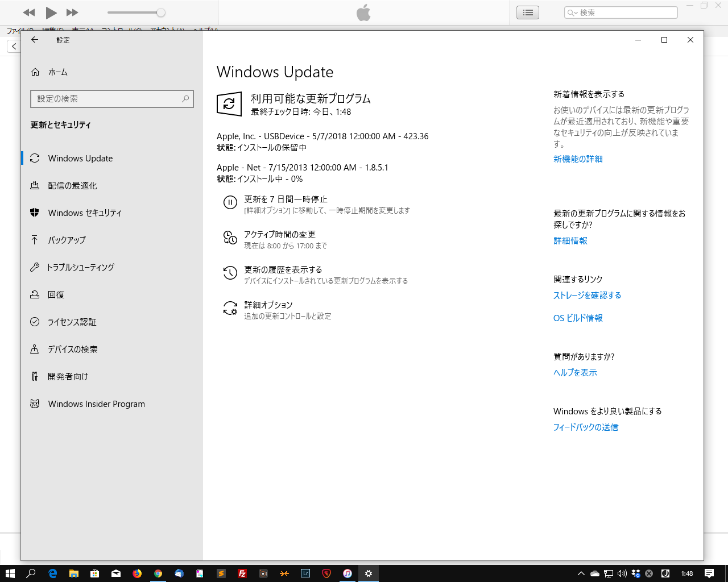
Task: Click the 設定の検索 search field
Action: pyautogui.click(x=111, y=99)
